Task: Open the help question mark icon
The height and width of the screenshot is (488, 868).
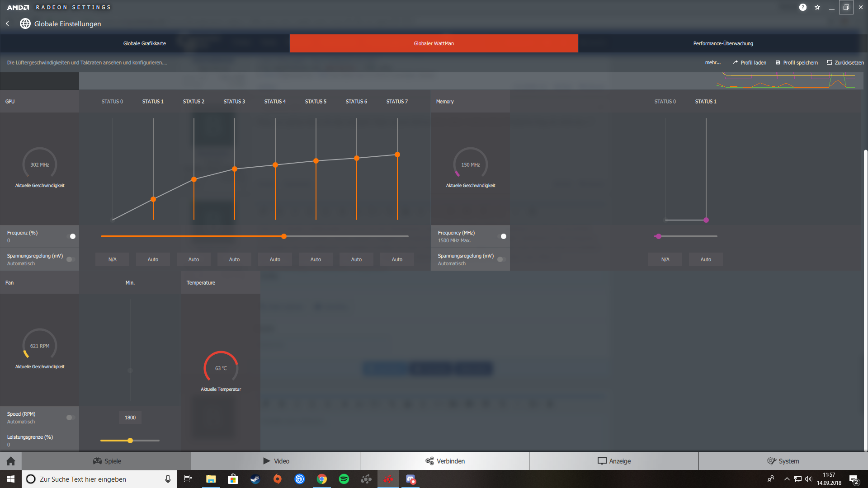Action: tap(802, 7)
